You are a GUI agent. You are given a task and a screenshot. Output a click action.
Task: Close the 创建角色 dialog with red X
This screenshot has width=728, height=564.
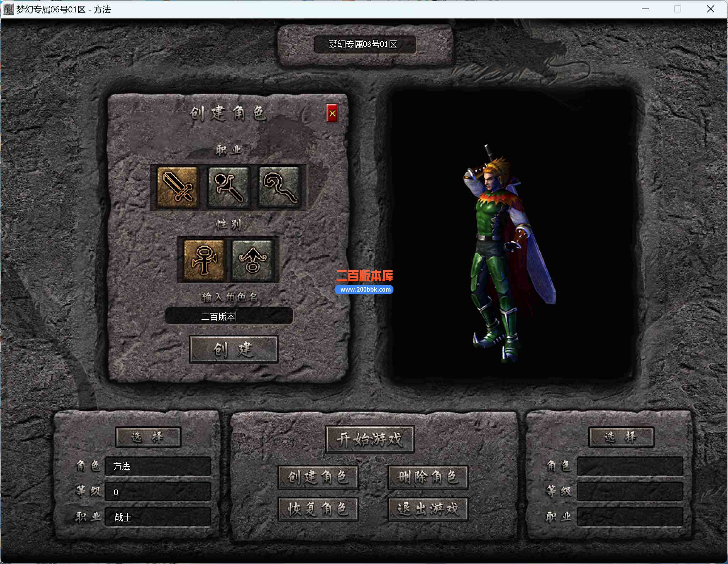click(332, 114)
